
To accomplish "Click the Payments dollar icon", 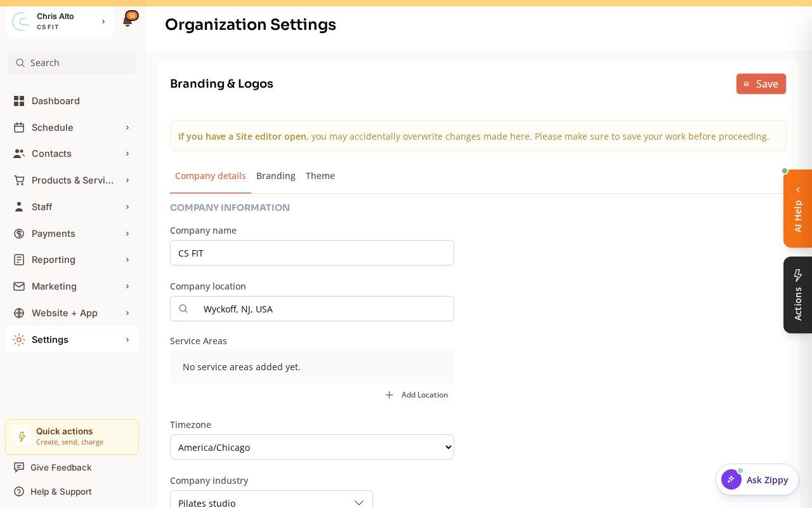I will [19, 234].
